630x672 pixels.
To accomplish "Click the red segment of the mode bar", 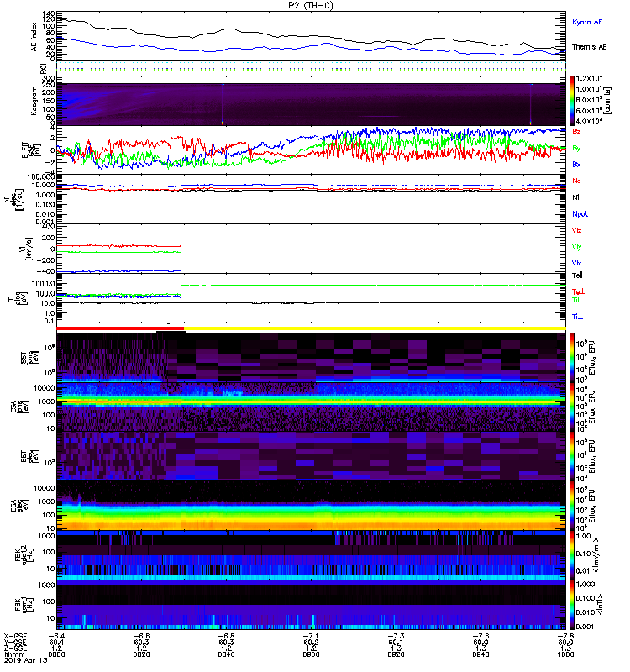I will click(120, 328).
